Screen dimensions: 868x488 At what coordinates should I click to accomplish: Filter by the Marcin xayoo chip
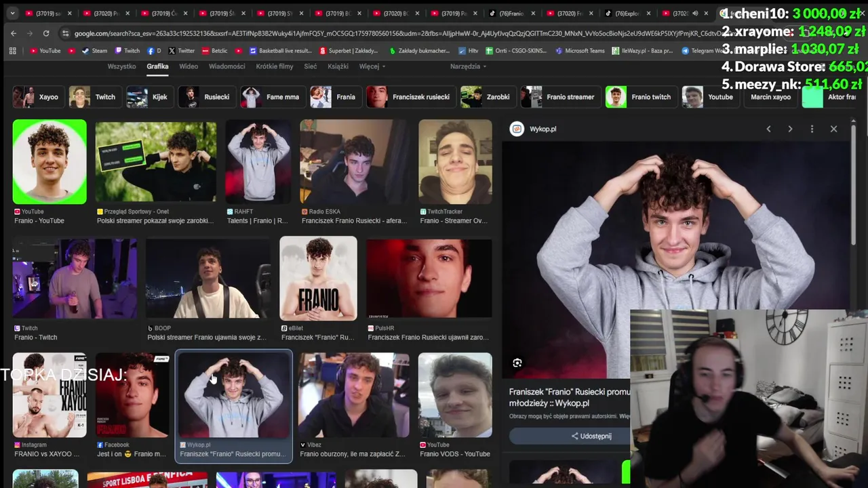click(770, 97)
